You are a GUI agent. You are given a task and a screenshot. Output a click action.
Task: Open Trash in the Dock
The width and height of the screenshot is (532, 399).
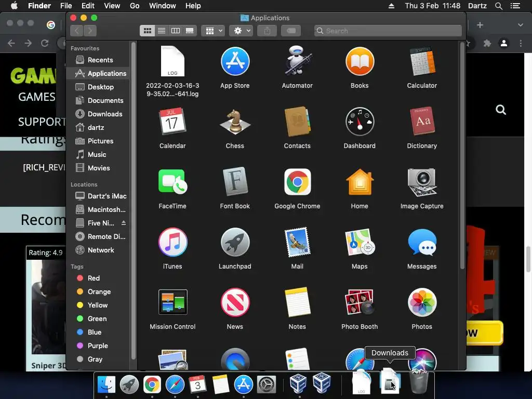(419, 382)
